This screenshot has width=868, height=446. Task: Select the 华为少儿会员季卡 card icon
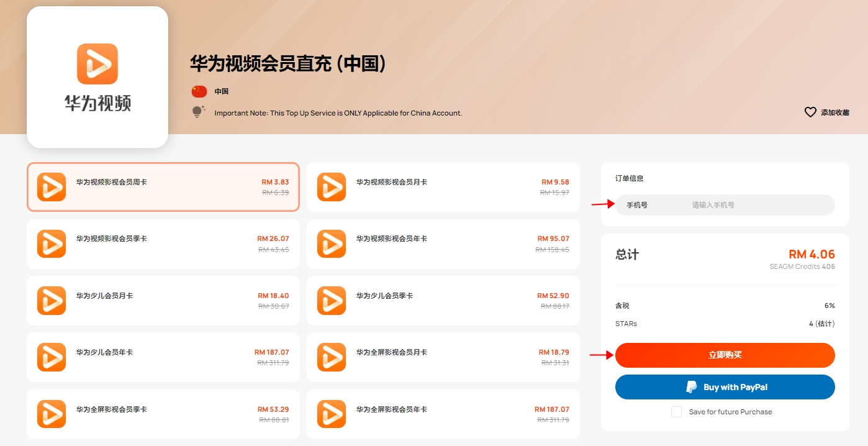click(x=332, y=301)
